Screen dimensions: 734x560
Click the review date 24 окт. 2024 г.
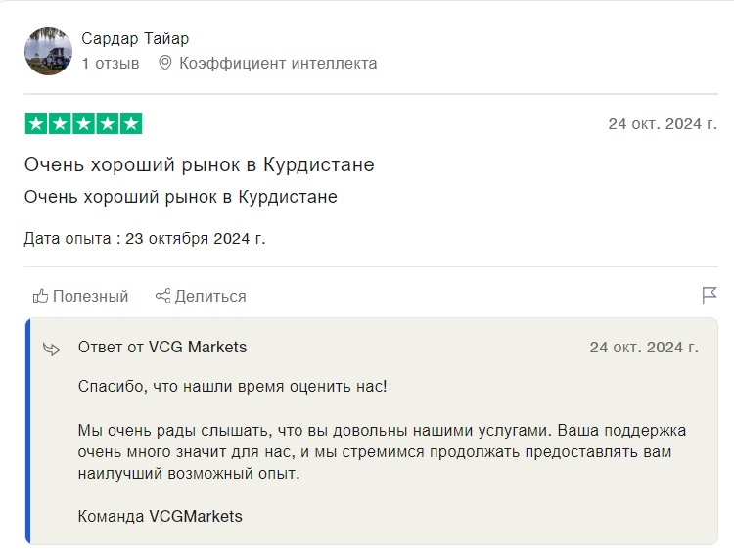[663, 124]
